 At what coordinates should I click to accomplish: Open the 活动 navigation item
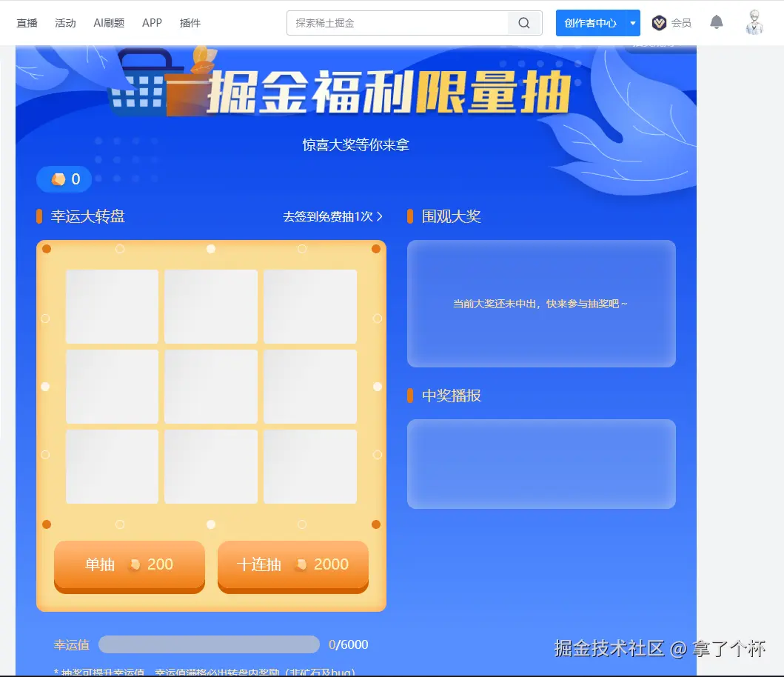[65, 23]
